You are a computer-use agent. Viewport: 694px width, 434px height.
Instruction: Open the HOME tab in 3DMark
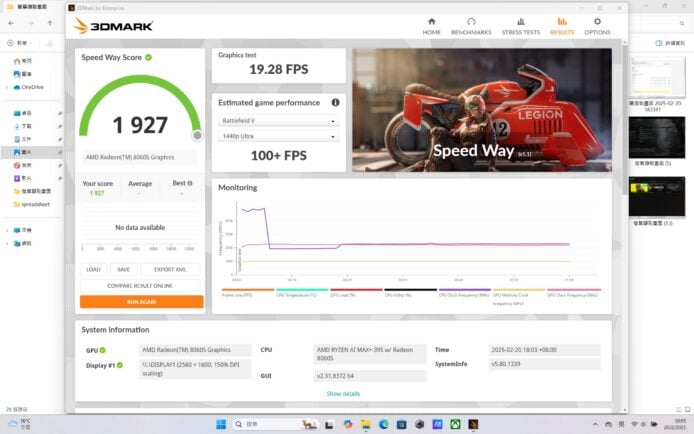(431, 25)
